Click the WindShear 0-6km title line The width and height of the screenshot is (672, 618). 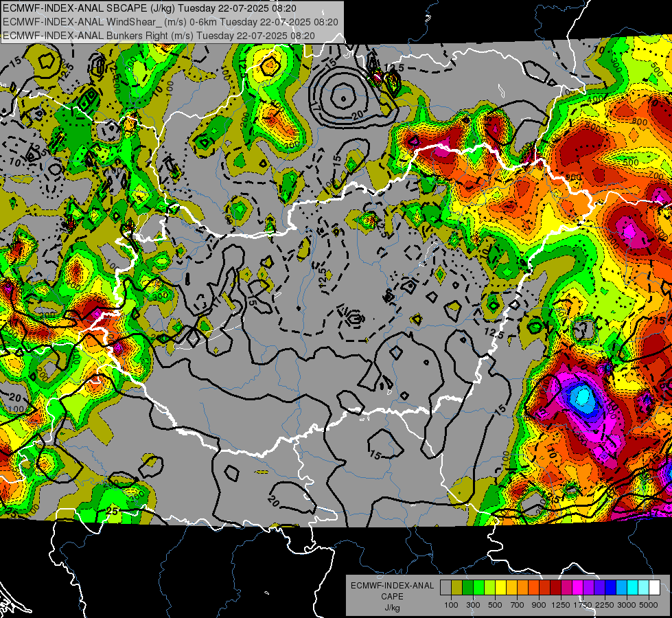click(x=170, y=22)
